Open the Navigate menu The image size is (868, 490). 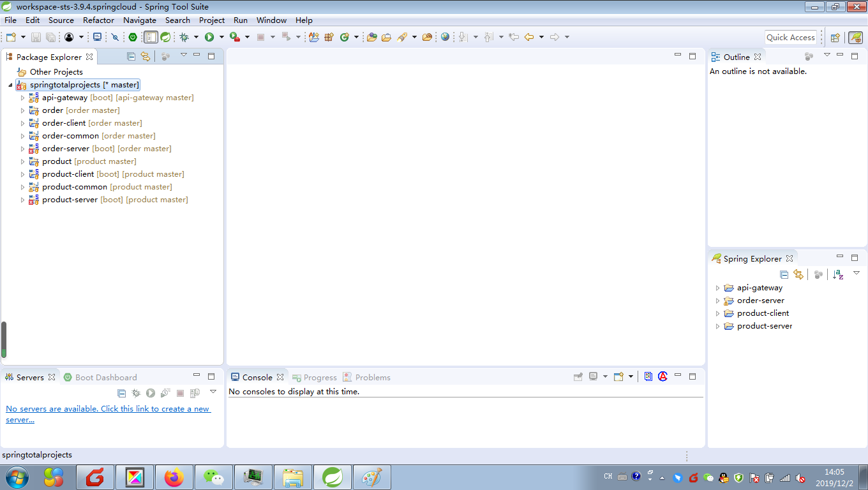(x=140, y=20)
